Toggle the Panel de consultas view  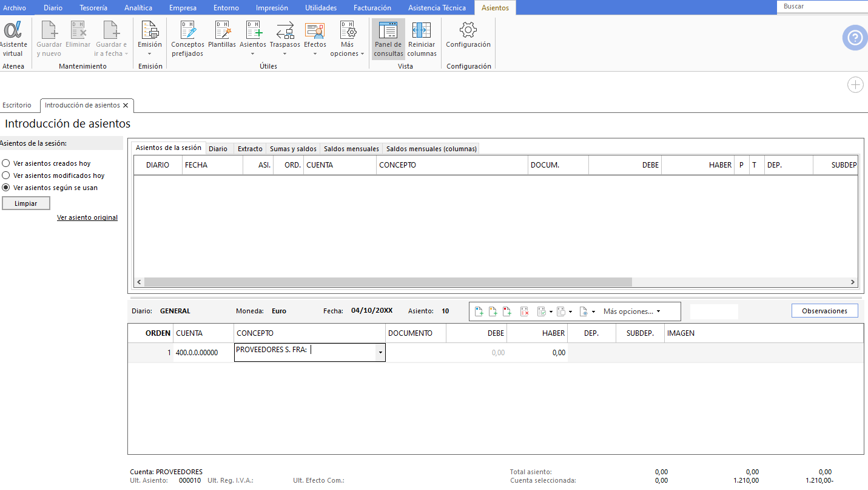click(x=388, y=39)
